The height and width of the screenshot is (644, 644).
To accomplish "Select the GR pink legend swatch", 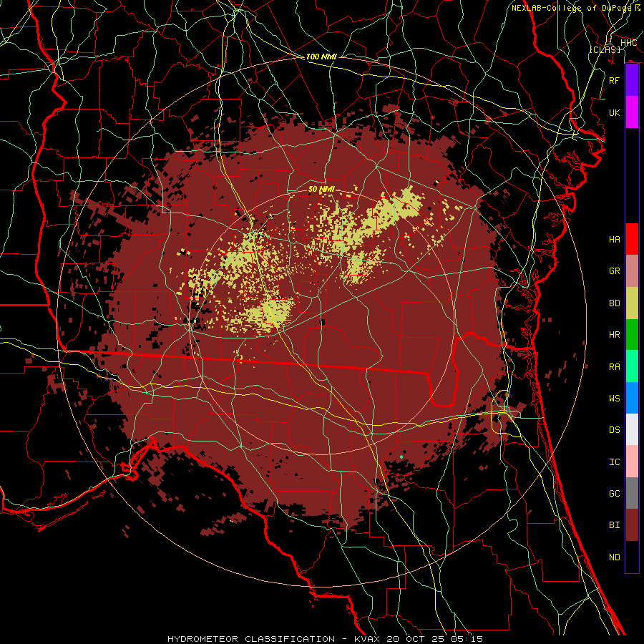I will pyautogui.click(x=632, y=270).
